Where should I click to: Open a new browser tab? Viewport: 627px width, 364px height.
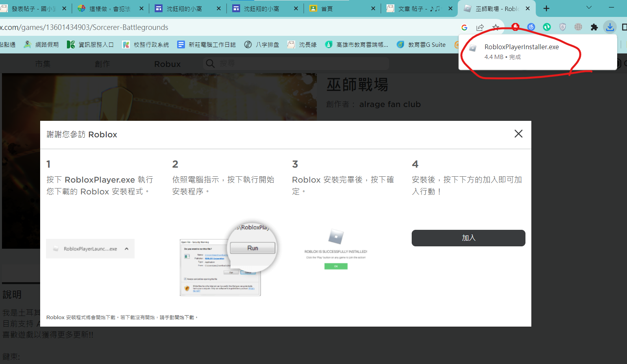(546, 8)
